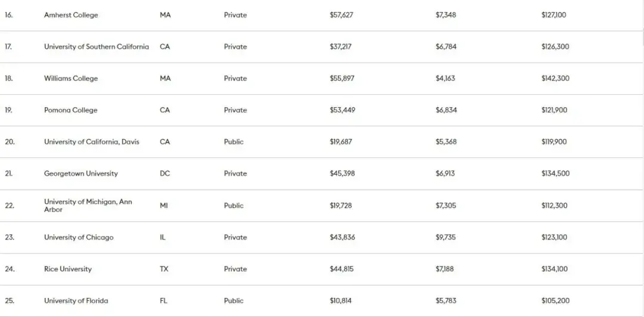Click the University of Chicago name

click(78, 237)
